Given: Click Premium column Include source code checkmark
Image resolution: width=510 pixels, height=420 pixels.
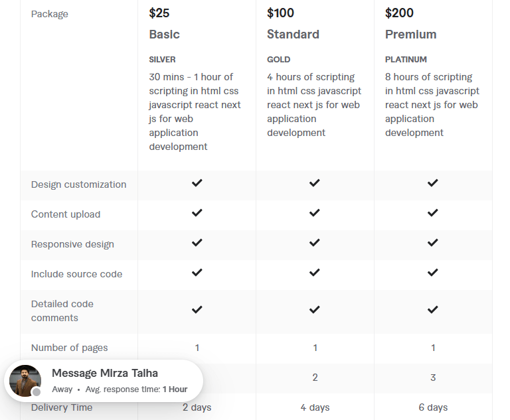Looking at the screenshot, I should (x=433, y=272).
